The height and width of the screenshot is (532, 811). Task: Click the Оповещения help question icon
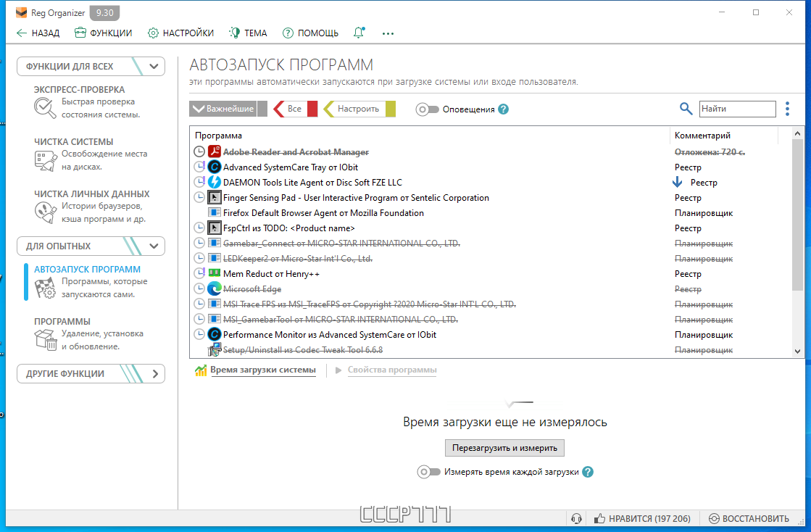click(x=503, y=109)
